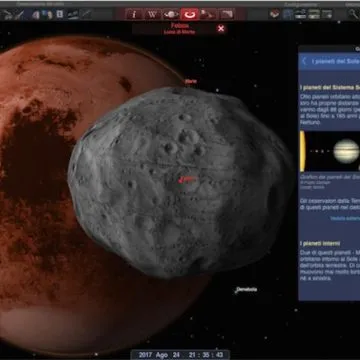The image size is (360, 360).
Task: Click the red label on Phobos surface
Action: click(x=186, y=179)
